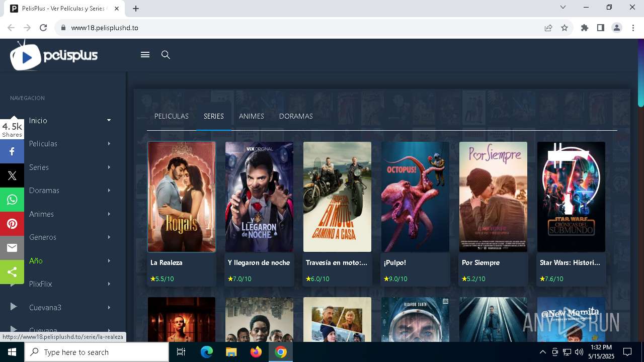
Task: Click the play icon beside Cuevana3
Action: [14, 307]
